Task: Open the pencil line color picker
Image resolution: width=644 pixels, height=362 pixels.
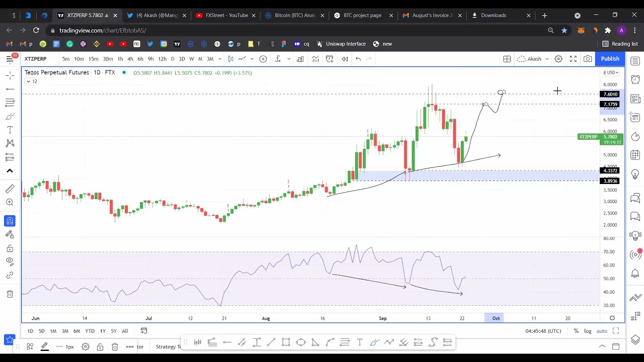Action: (x=45, y=346)
